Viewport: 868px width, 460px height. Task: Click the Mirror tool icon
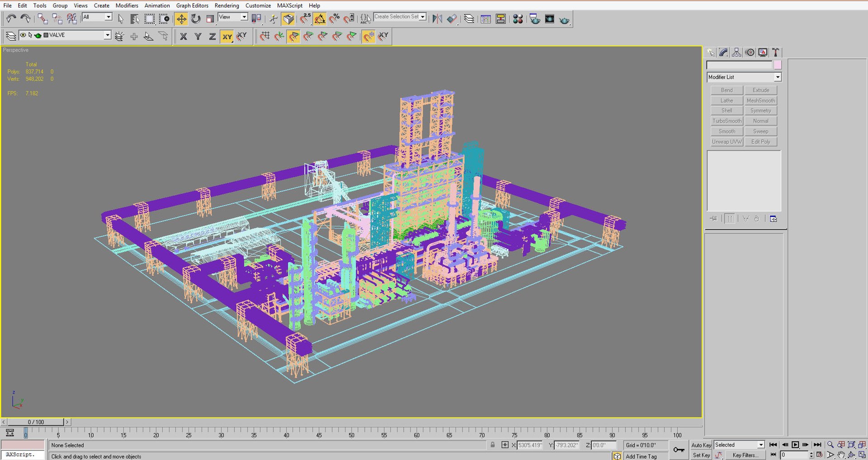[437, 19]
